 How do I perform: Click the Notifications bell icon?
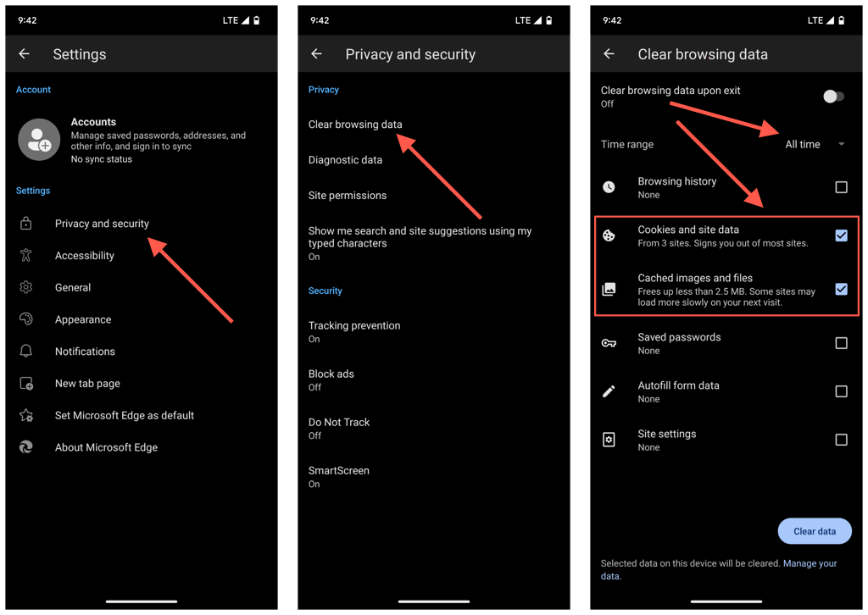[x=25, y=351]
